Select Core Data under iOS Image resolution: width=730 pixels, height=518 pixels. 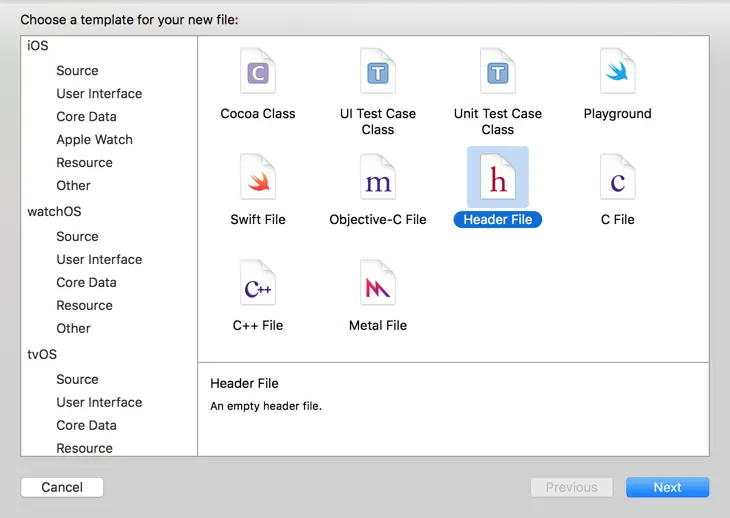pos(86,116)
